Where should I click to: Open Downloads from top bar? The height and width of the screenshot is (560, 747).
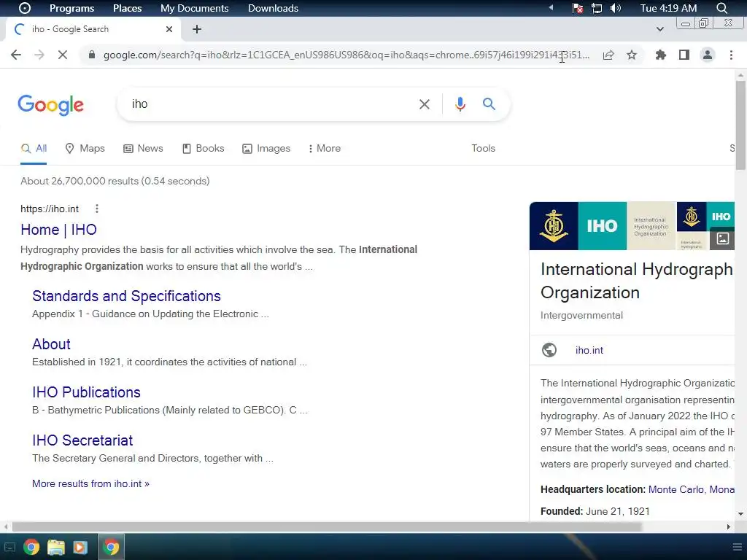[273, 8]
